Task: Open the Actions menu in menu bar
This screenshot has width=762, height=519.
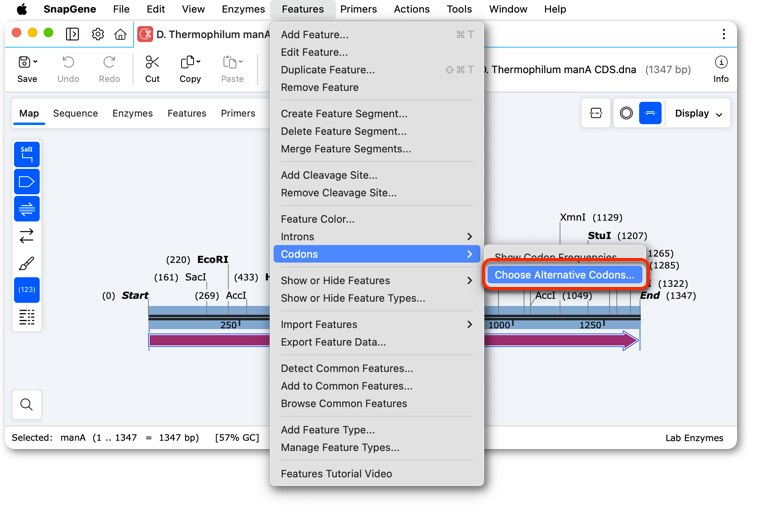Action: pyautogui.click(x=412, y=9)
